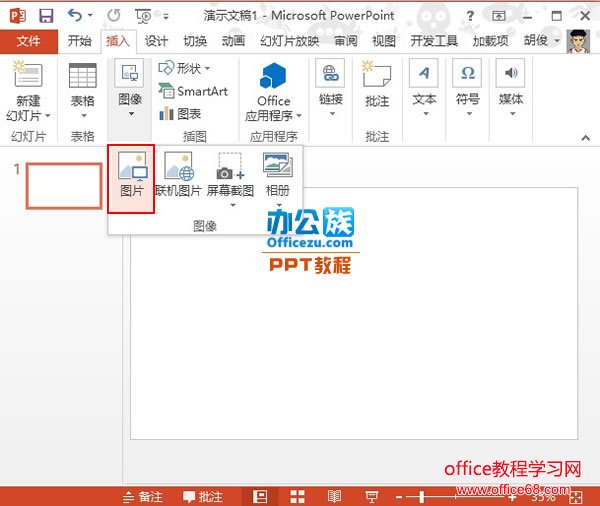Switch to the Home tab
Image resolution: width=600 pixels, height=506 pixels.
coord(80,41)
